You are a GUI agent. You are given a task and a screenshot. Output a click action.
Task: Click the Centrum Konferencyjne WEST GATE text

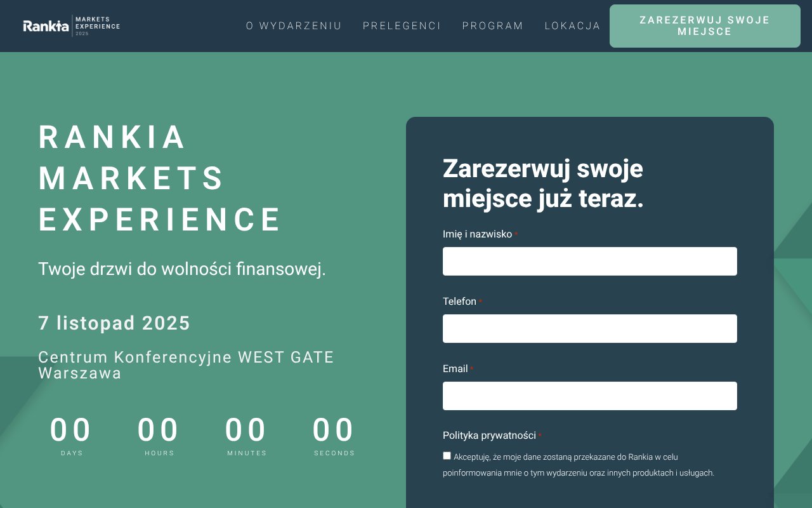click(x=185, y=358)
